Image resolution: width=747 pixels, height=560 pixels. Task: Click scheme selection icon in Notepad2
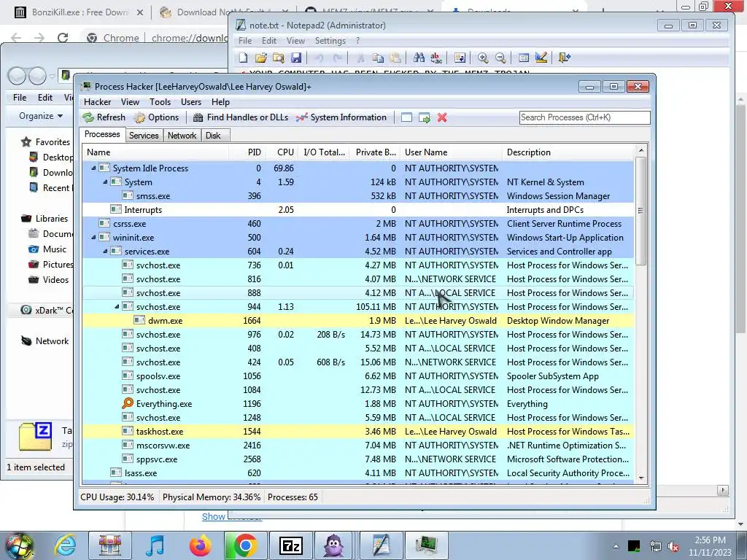click(x=524, y=58)
